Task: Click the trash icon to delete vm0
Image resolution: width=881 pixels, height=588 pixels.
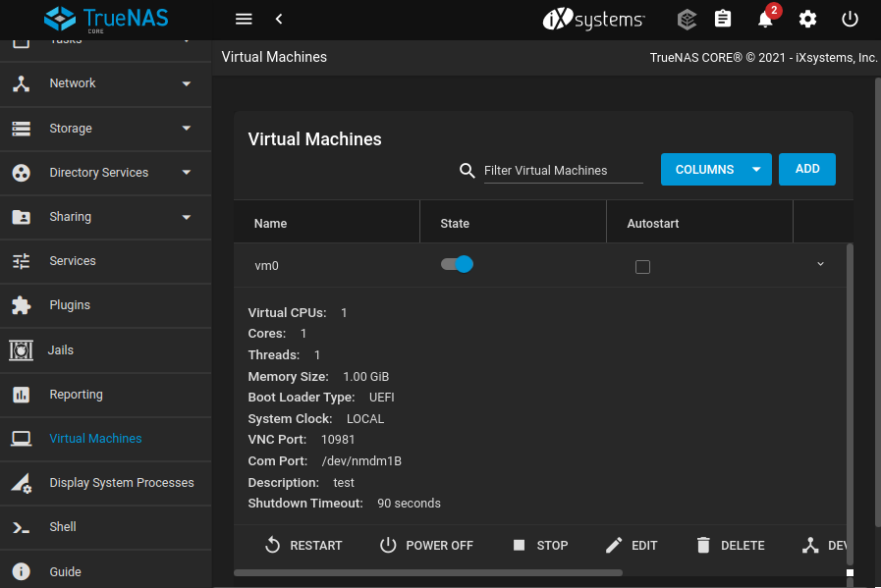Action: pos(703,545)
